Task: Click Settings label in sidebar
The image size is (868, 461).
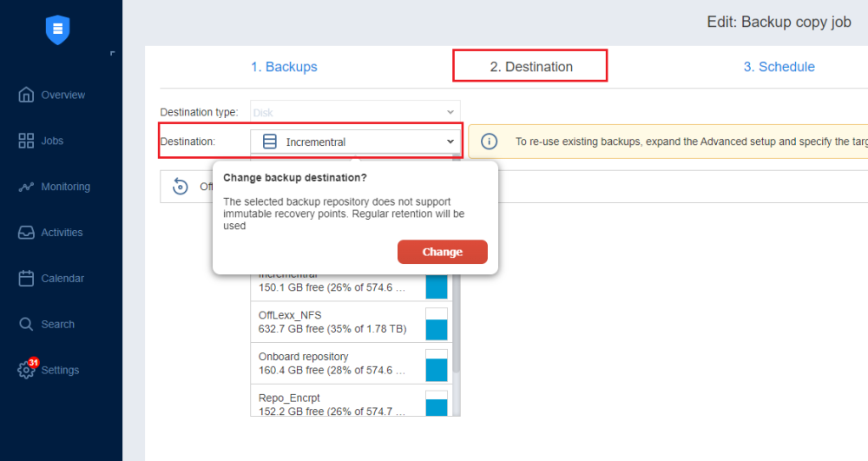Action: click(x=60, y=371)
